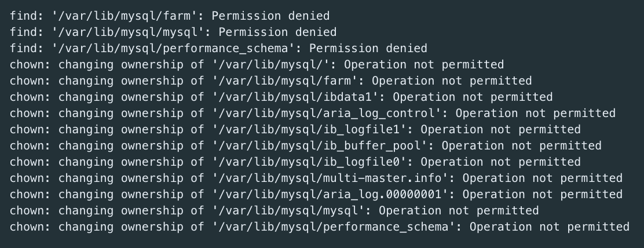Viewport: 644px width, 248px height.
Task: Click the '/var/lib/mysql/aria_log.00000001' path
Action: 331,194
